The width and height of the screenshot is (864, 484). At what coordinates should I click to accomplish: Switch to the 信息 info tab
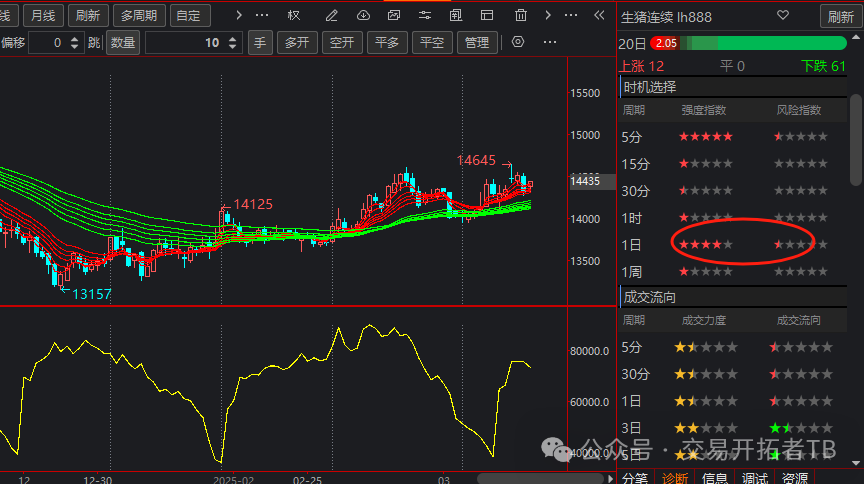click(715, 477)
